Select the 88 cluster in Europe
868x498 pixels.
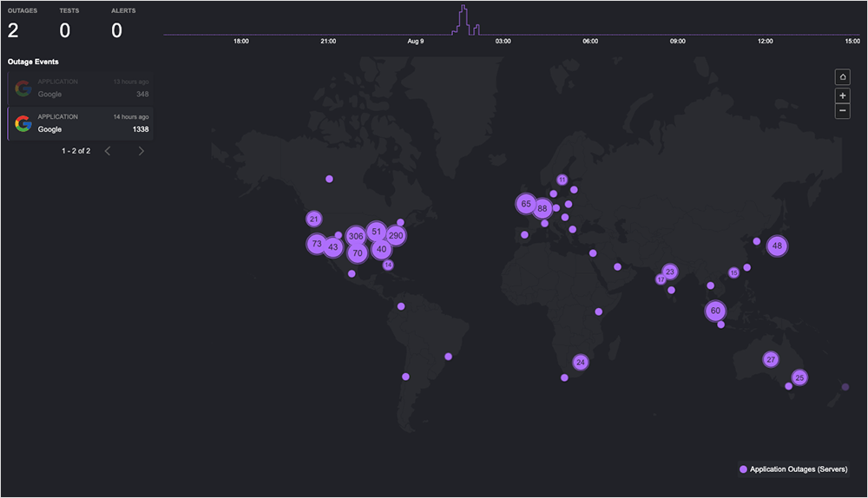[542, 208]
